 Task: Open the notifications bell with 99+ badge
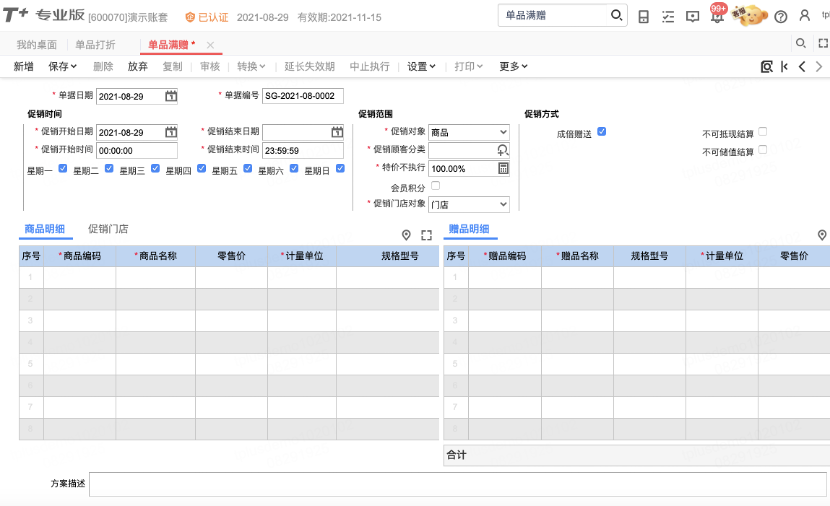[x=717, y=15]
